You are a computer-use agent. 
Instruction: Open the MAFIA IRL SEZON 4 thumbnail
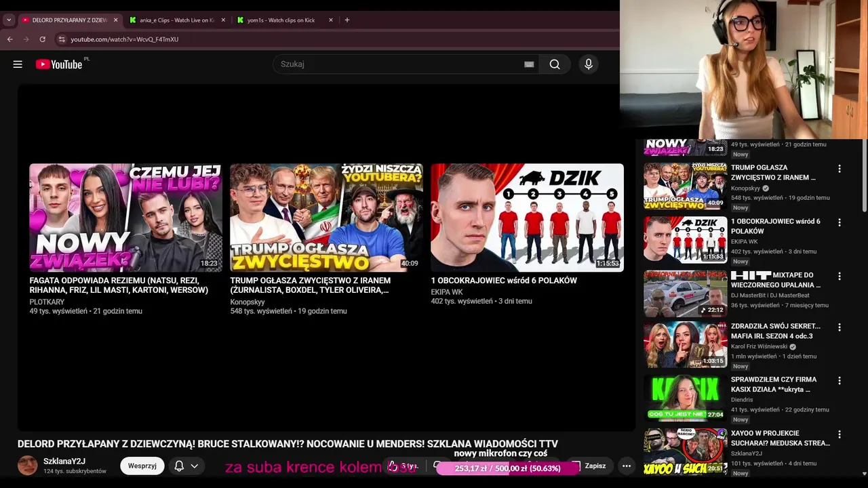pyautogui.click(x=685, y=344)
